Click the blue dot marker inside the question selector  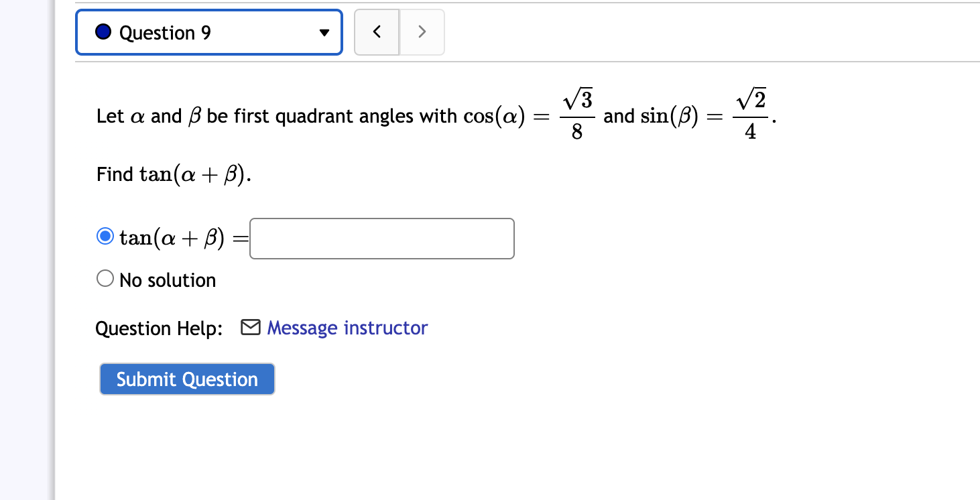tap(103, 31)
